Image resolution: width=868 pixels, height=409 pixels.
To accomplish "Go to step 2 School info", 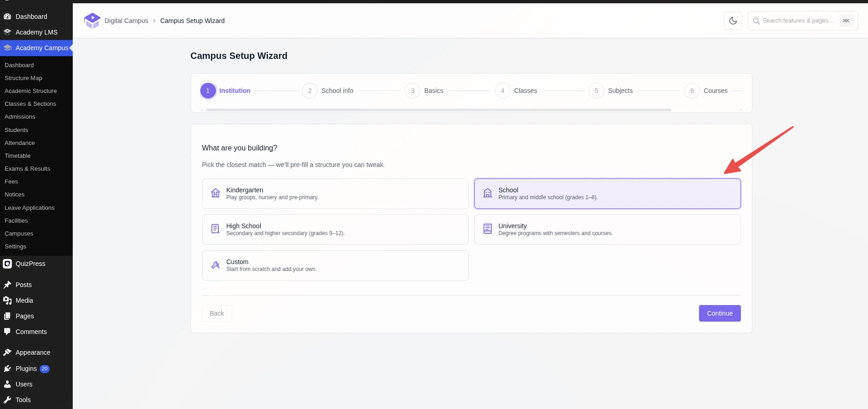I will [328, 91].
